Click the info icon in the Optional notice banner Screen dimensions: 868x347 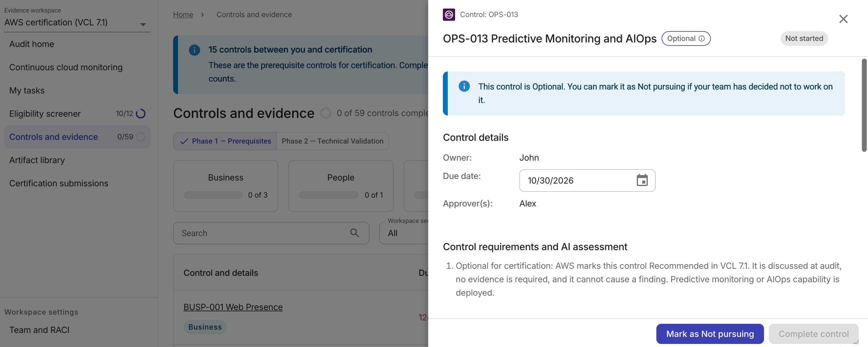click(464, 86)
